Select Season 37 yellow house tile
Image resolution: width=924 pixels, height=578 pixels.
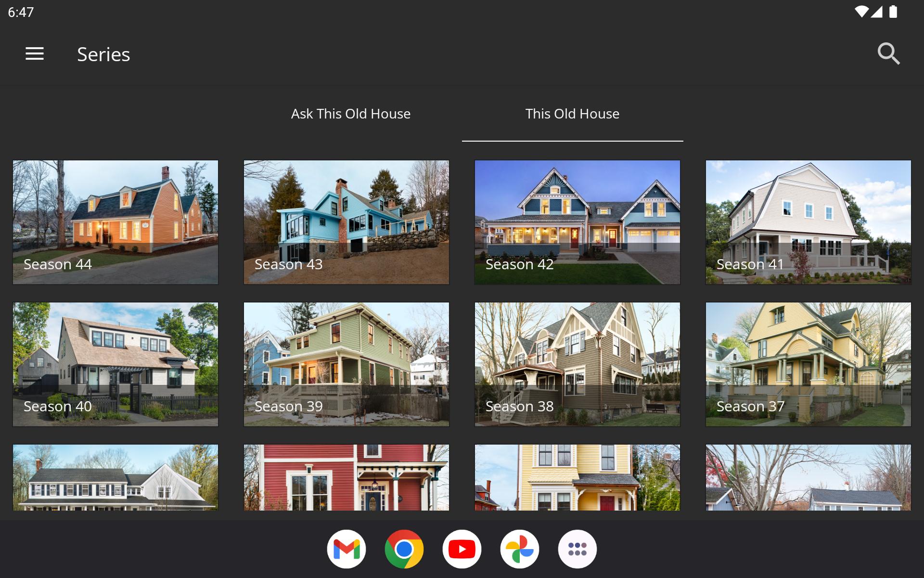pos(808,364)
